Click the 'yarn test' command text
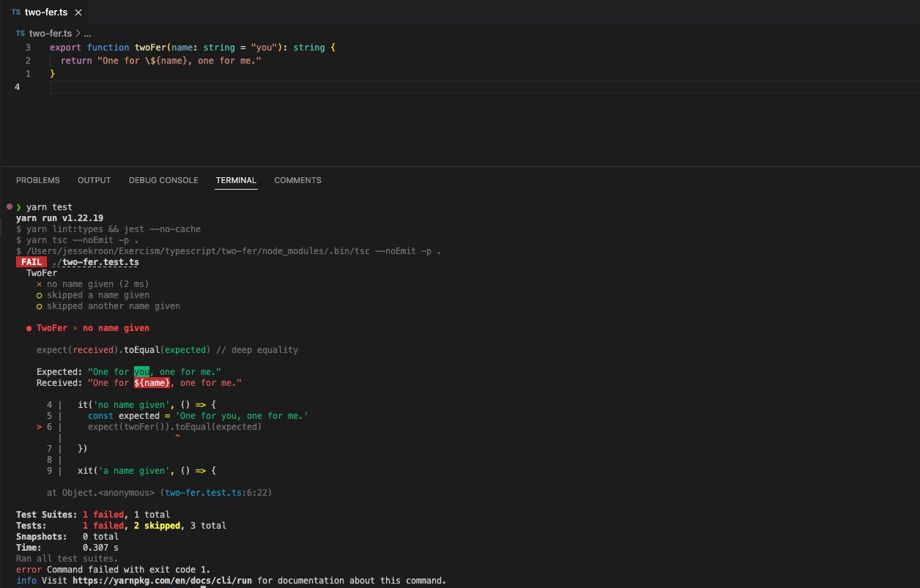920x588 pixels. point(49,207)
